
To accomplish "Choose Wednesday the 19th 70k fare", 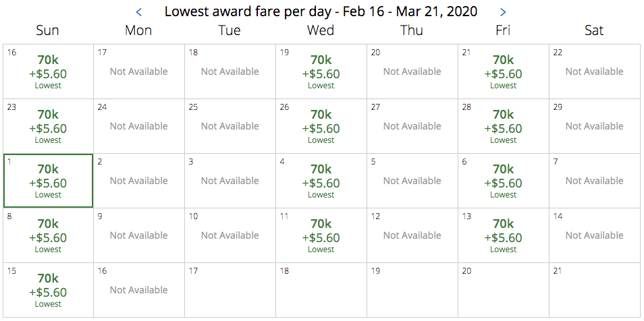I will (321, 71).
